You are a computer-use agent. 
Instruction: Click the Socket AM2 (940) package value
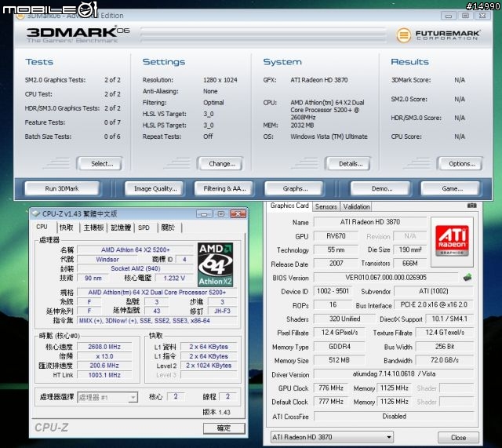136,268
